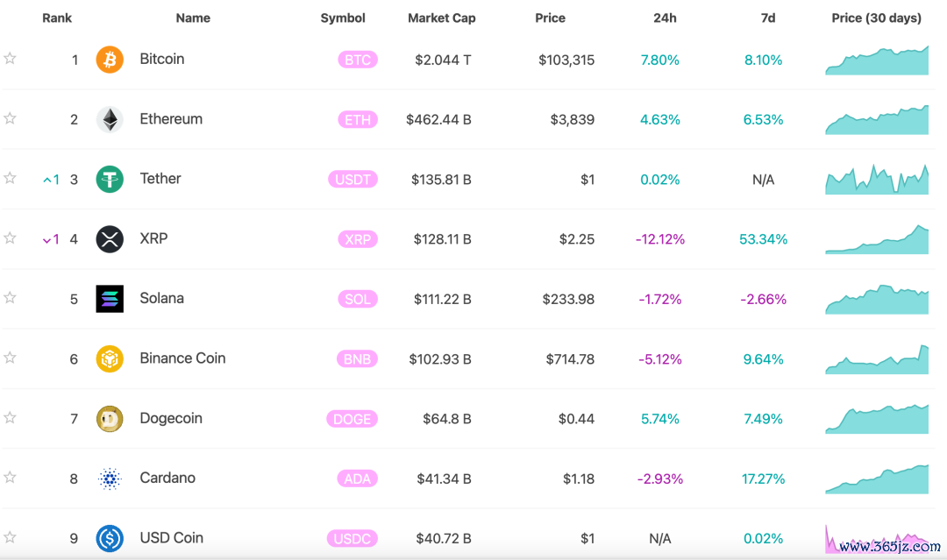Sort by the Price column header
The height and width of the screenshot is (560, 947).
tap(550, 18)
